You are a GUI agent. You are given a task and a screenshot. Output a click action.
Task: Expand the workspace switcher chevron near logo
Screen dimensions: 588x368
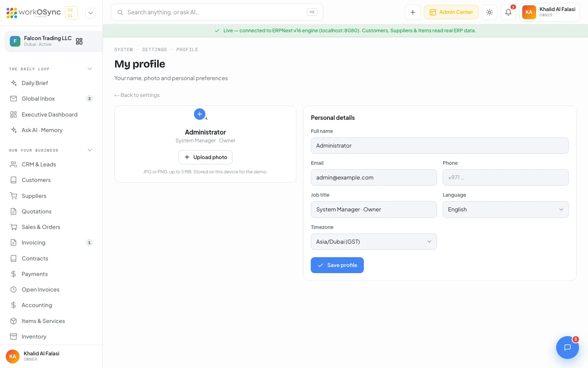[91, 13]
